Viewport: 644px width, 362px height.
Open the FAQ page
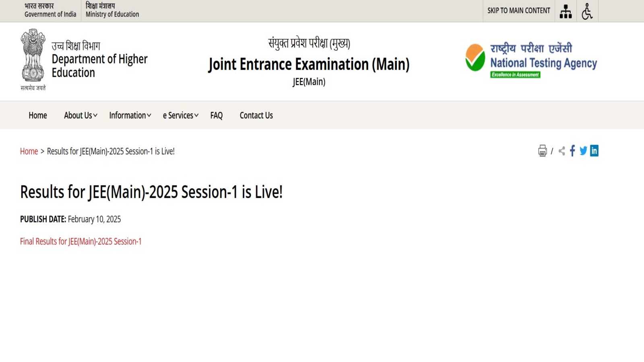[x=216, y=115]
